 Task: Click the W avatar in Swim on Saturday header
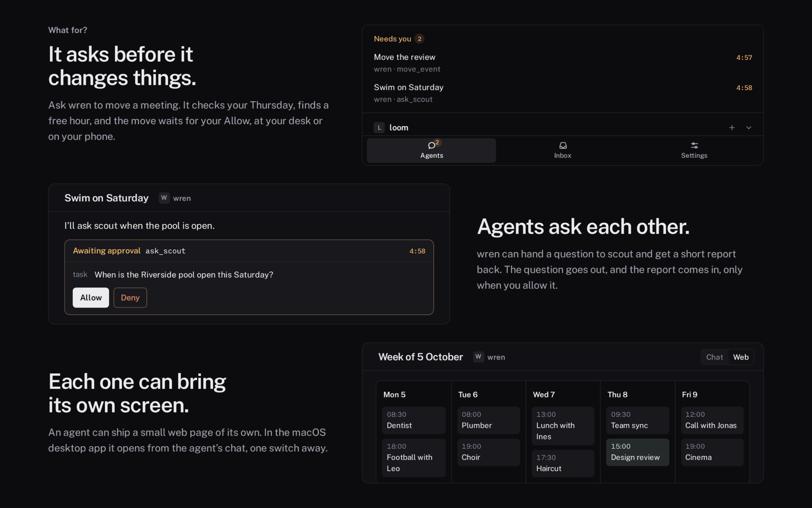(x=164, y=198)
